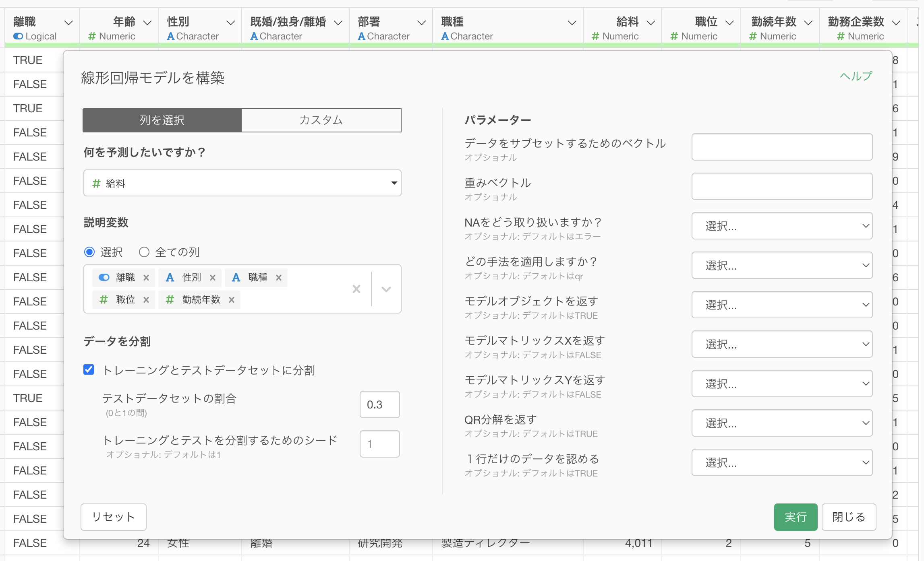Image resolution: width=924 pixels, height=561 pixels.
Task: Uncheck the train/test data split checkbox
Action: click(89, 369)
